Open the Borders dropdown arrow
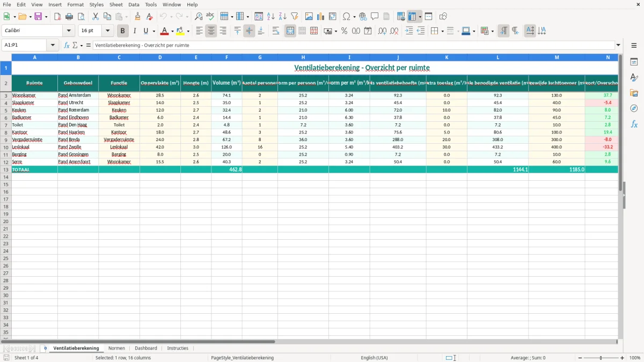Image resolution: width=644 pixels, height=362 pixels. coord(442,31)
